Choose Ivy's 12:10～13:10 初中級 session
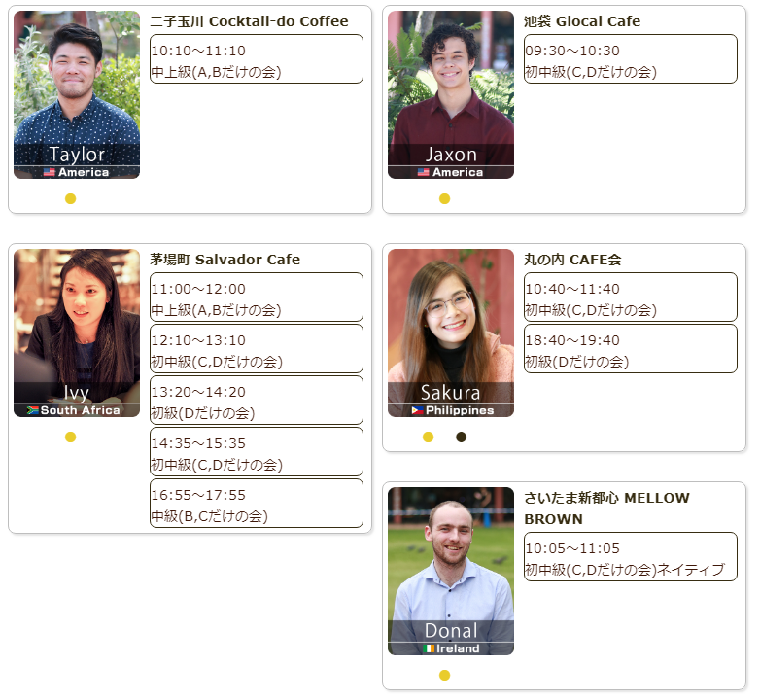Screen dimensions: 760x700 point(257,349)
